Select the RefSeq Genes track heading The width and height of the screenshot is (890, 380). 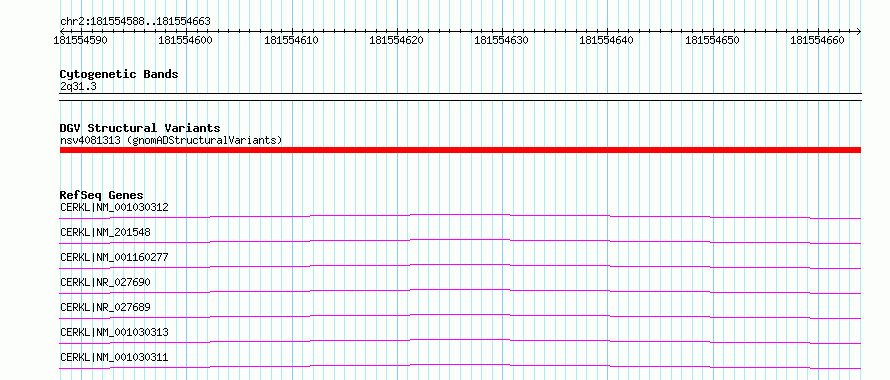tap(102, 195)
